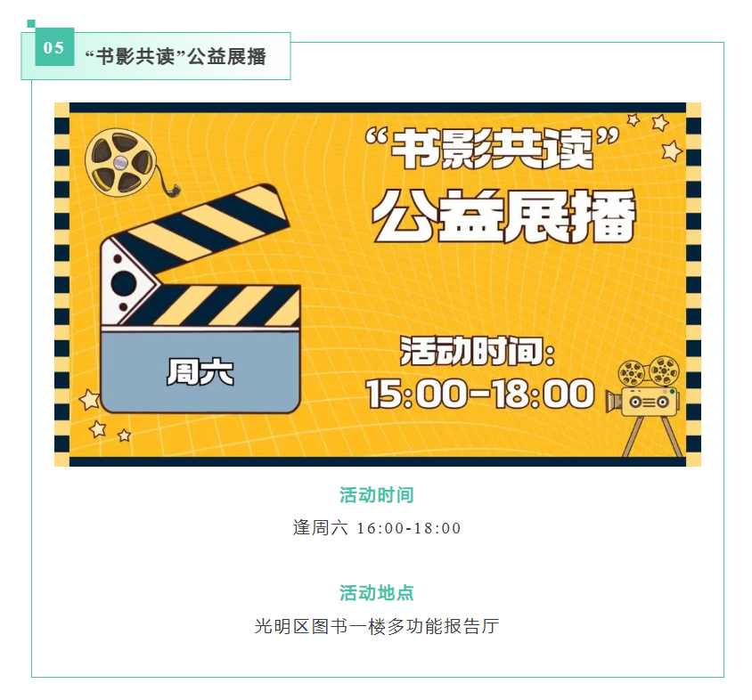752x700 pixels.
Task: Click the 公益展播 title in the banner
Action: [504, 216]
